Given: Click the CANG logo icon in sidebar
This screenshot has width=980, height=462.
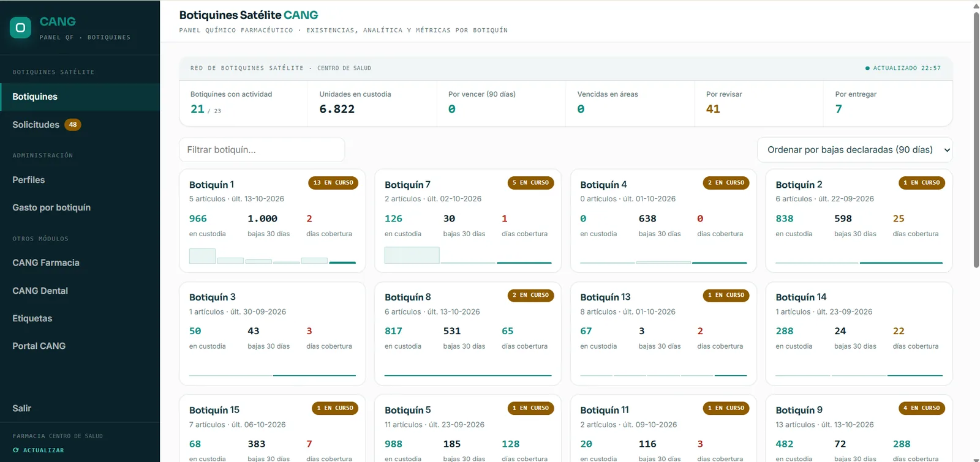Looking at the screenshot, I should [20, 28].
